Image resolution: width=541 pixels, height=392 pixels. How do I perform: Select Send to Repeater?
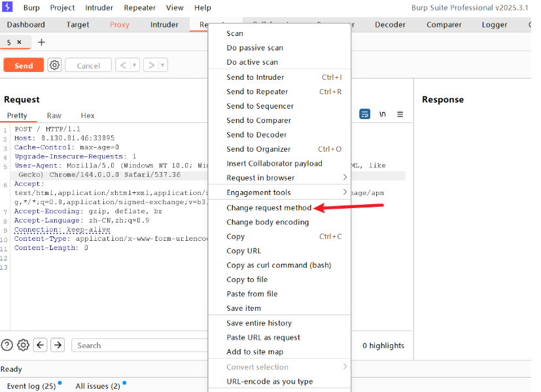click(279, 92)
